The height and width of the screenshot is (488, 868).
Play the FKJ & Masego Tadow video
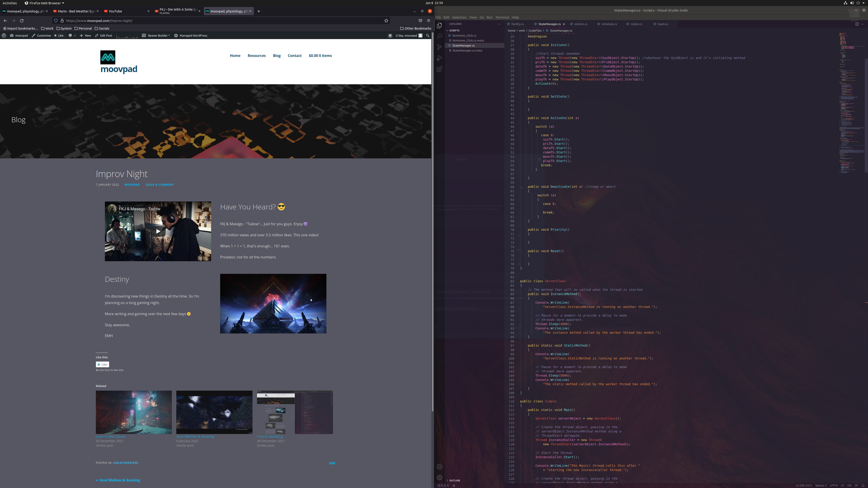pos(158,231)
